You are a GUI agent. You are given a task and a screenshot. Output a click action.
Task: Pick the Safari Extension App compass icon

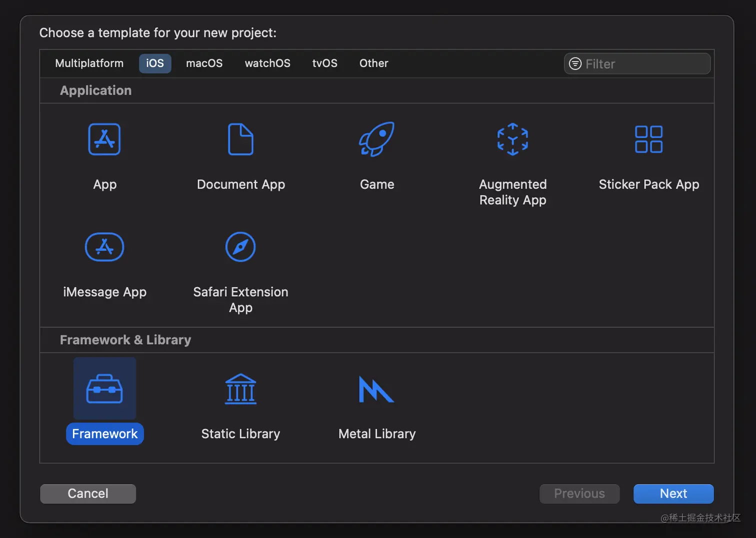pos(240,247)
